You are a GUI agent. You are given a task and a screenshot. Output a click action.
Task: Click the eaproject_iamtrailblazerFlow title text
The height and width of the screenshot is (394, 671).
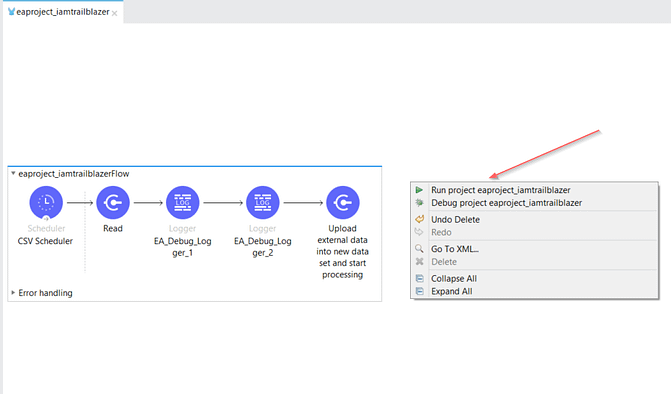74,174
